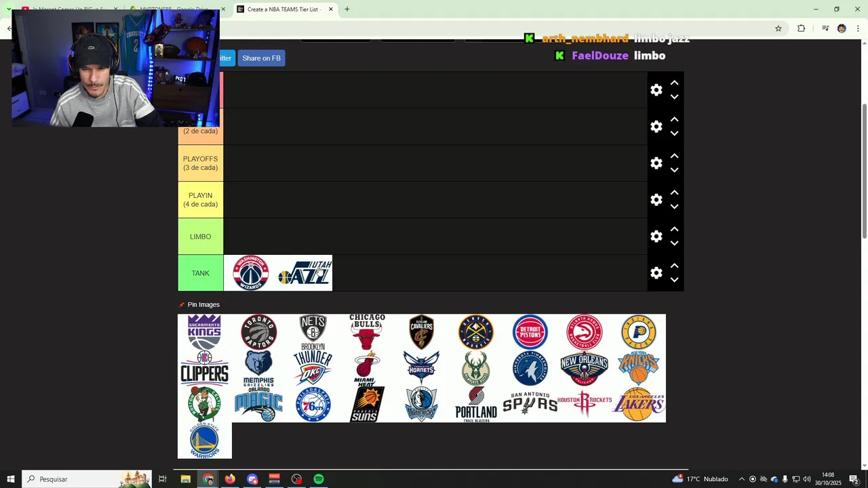Open settings gear for the TANK tier
Screen dimensions: 868x488
pyautogui.click(x=656, y=273)
